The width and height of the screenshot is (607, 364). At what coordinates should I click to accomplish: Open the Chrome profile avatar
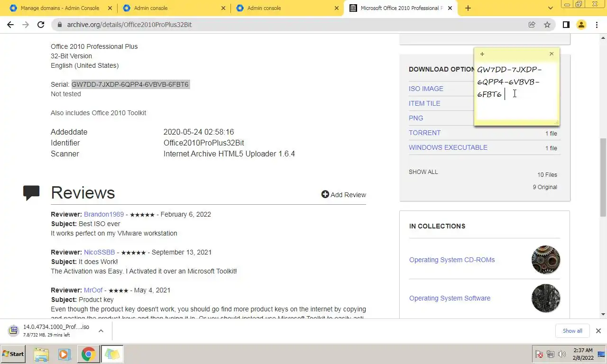[581, 25]
